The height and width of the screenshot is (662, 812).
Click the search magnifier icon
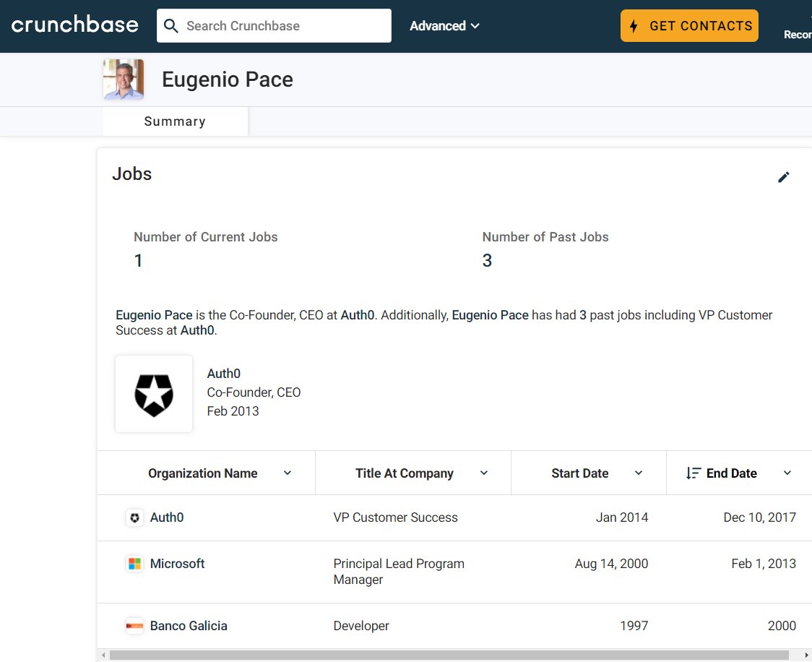(x=171, y=25)
